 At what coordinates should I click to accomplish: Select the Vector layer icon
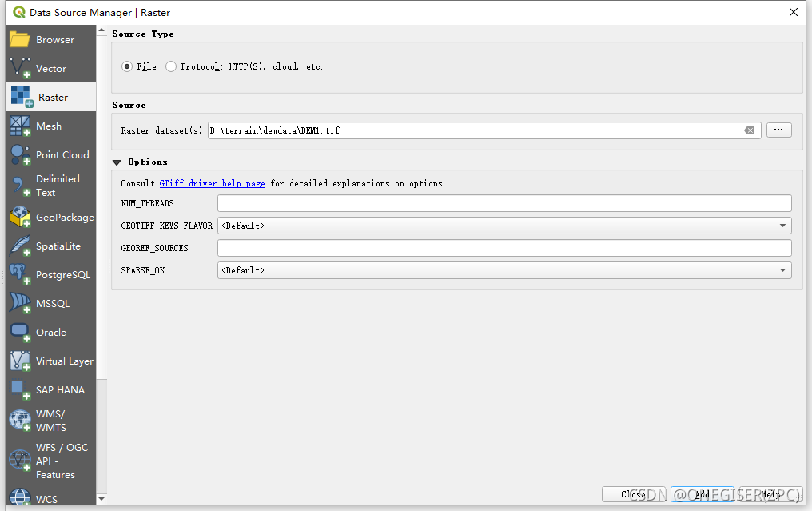[x=20, y=68]
